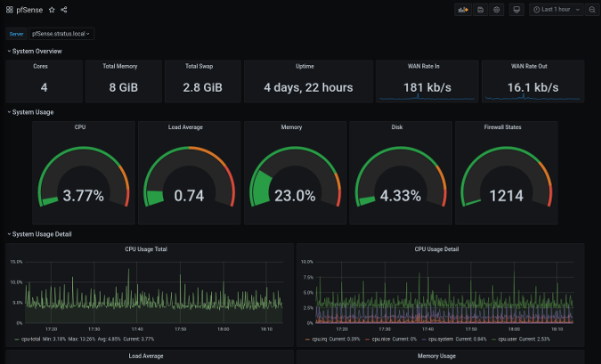Star the pfSense dashboard
The height and width of the screenshot is (364, 601).
coord(52,9)
